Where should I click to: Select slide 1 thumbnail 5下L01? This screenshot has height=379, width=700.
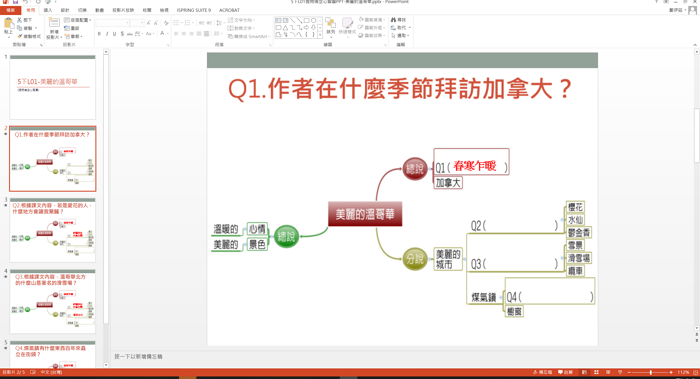53,87
